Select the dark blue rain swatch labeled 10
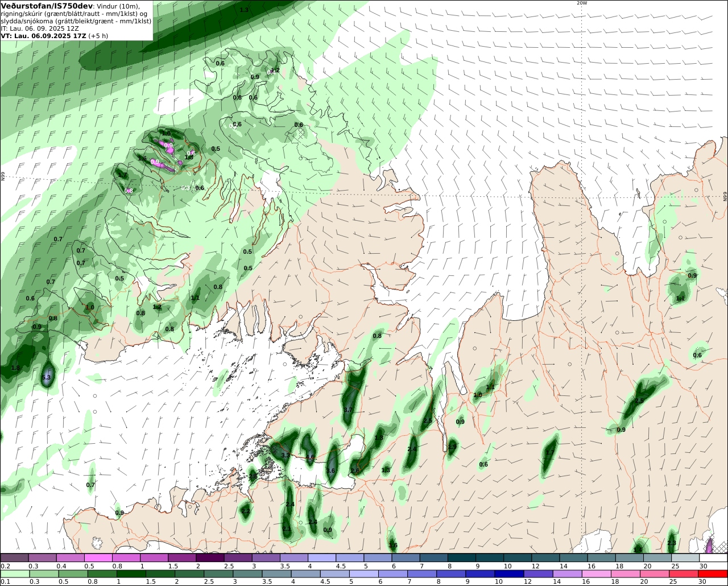728x586 pixels. [x=509, y=574]
